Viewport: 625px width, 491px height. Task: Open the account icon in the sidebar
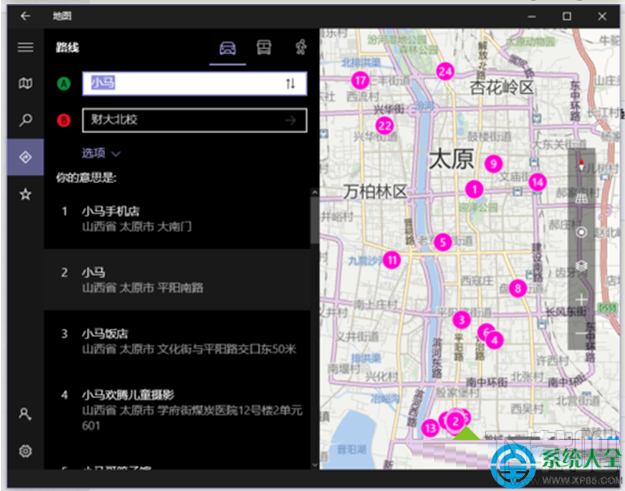pos(25,414)
